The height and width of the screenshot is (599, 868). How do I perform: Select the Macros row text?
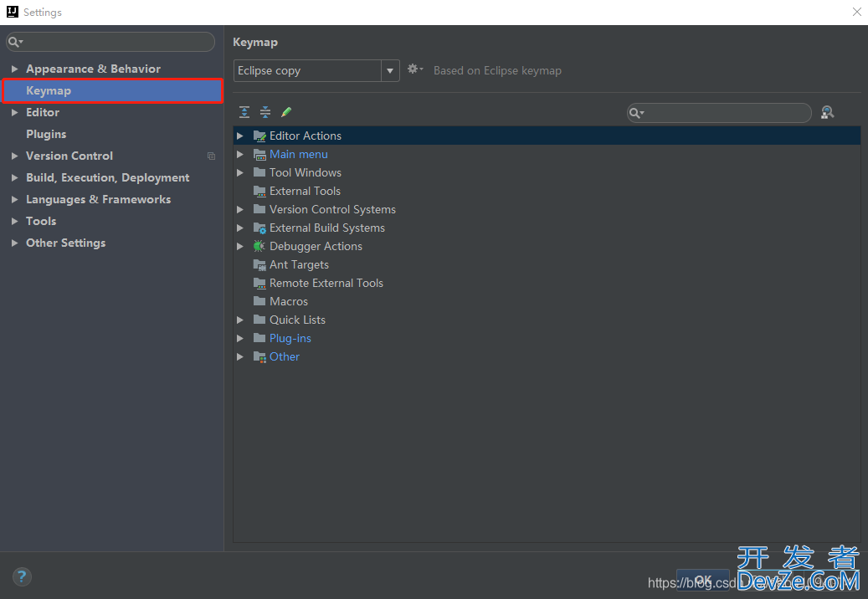(x=289, y=301)
